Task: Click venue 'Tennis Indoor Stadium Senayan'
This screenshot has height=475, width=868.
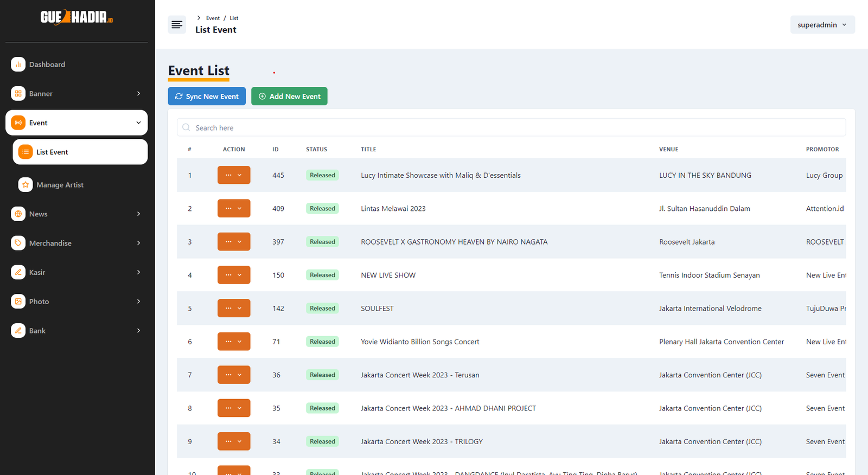Action: coord(710,275)
